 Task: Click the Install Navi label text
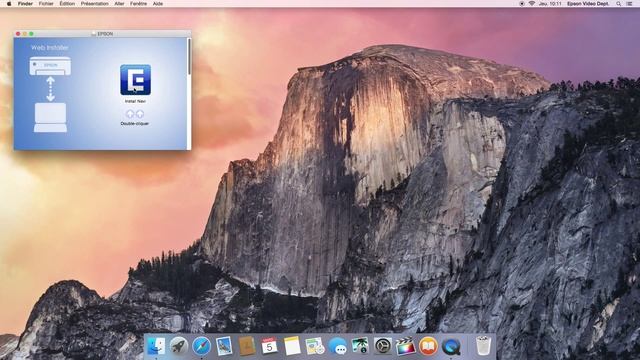pyautogui.click(x=135, y=101)
